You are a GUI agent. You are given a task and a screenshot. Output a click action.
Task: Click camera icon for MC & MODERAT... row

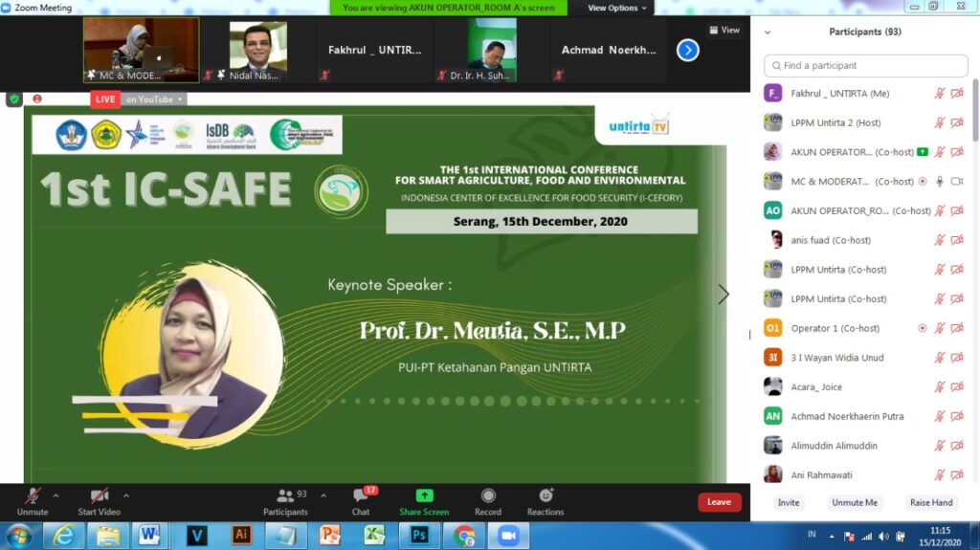[957, 181]
